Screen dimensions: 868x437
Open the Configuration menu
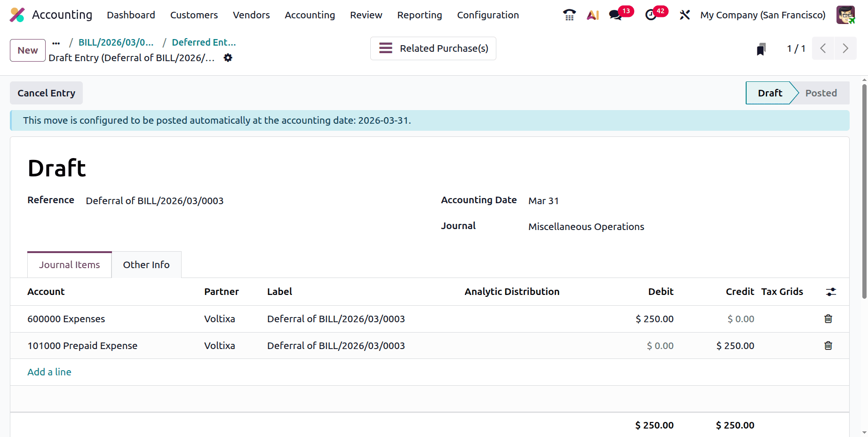pos(488,15)
